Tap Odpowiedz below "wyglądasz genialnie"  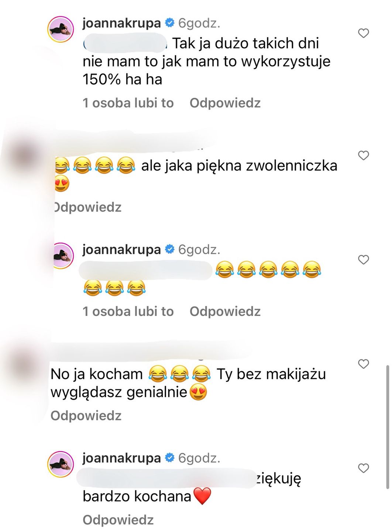point(86,416)
